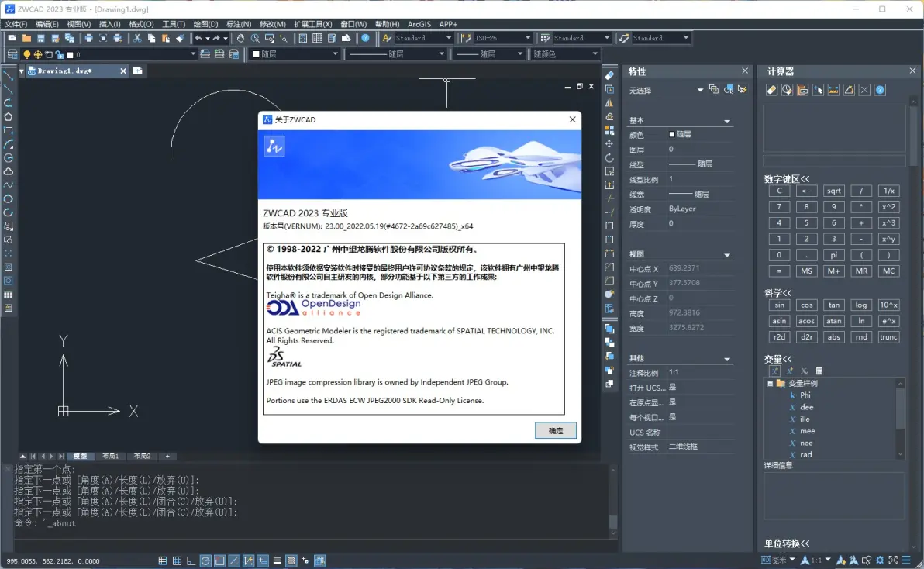Click the white swatch in color control
Image resolution: width=924 pixels, height=569 pixels.
257,54
